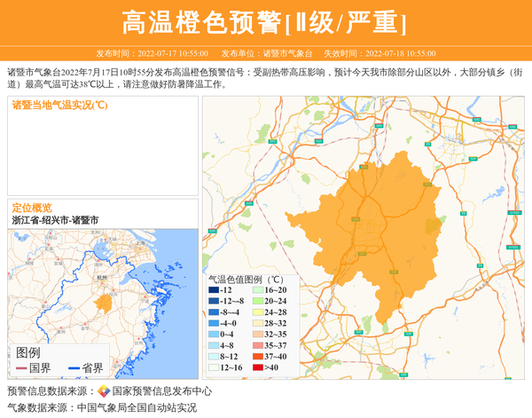
Task: Select the 37~40 orange temperature swatch
Action: tap(254, 354)
